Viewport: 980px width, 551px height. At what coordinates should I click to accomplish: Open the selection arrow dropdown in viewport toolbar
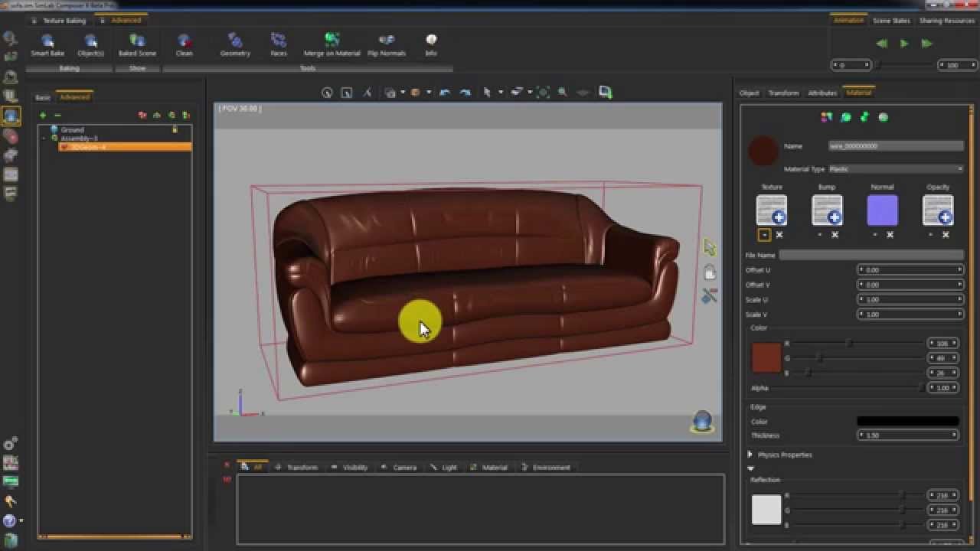501,93
